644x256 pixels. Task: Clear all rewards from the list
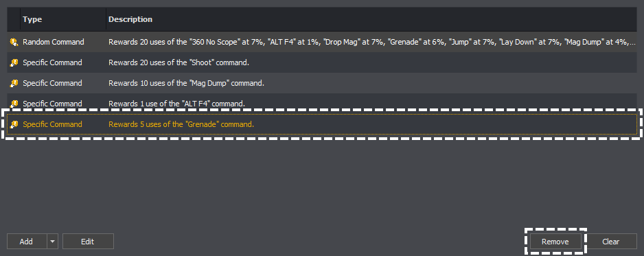[x=611, y=242]
